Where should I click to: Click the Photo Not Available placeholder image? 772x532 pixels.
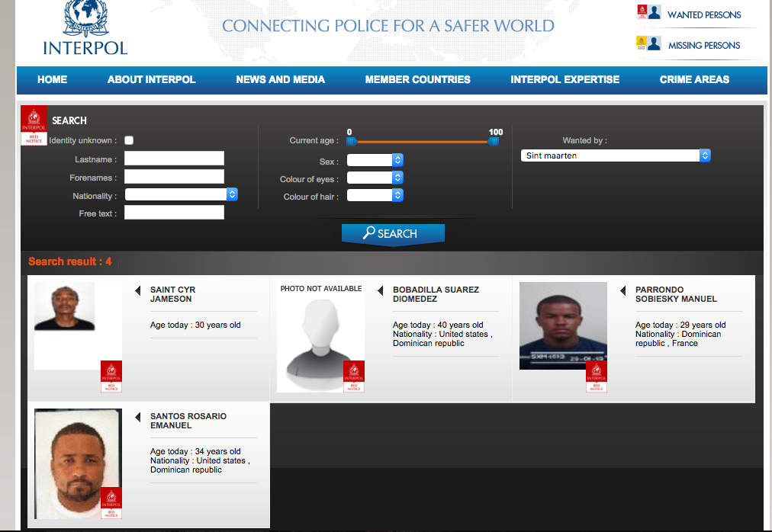click(x=321, y=338)
